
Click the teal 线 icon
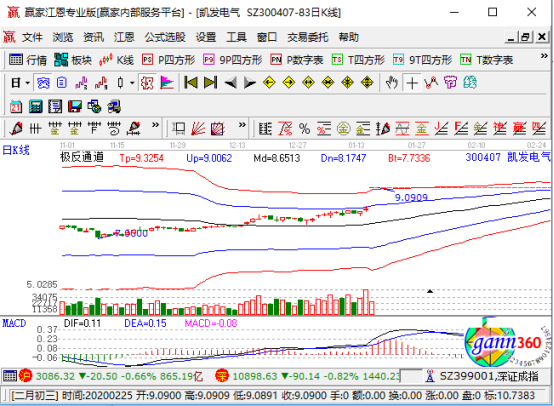click(470, 83)
